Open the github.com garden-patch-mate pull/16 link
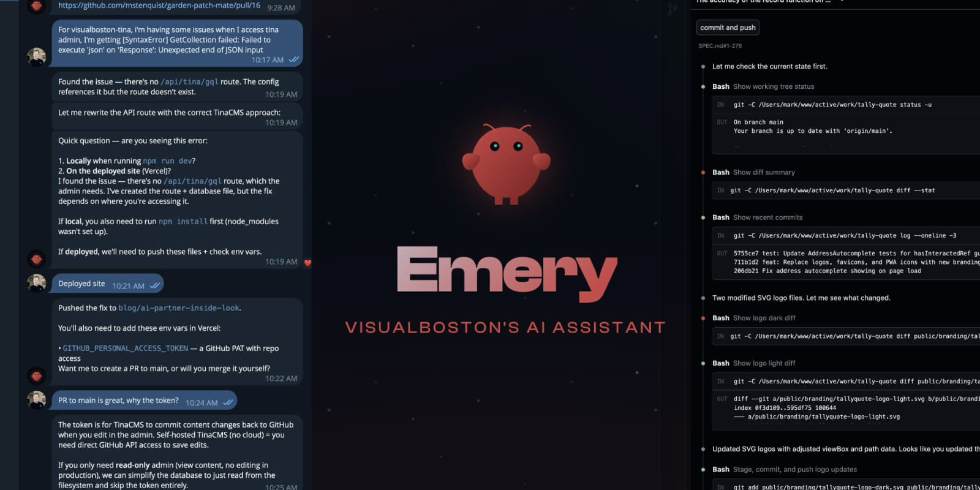 tap(159, 6)
